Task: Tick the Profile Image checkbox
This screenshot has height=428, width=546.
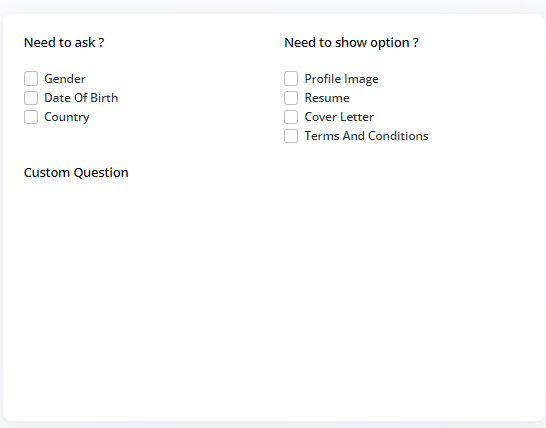Action: coord(291,79)
